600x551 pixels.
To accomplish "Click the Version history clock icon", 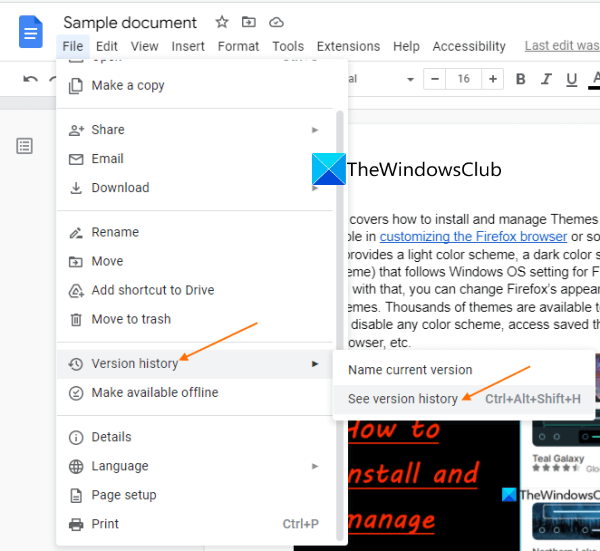I will click(76, 364).
